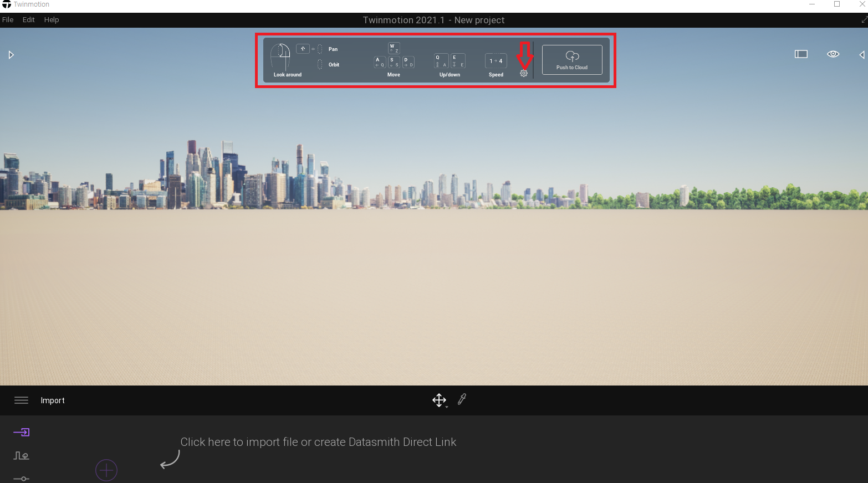Toggle the viewport split view icon
868x483 pixels.
coord(801,54)
